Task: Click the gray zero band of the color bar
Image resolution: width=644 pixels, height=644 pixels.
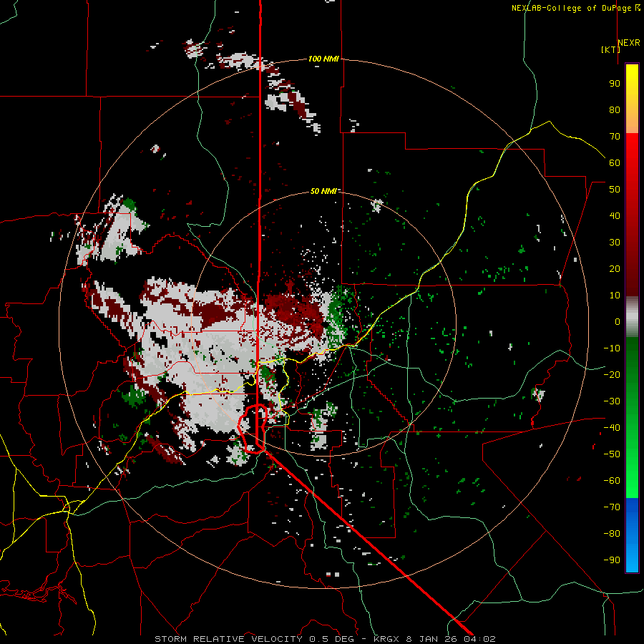Action: (632, 317)
